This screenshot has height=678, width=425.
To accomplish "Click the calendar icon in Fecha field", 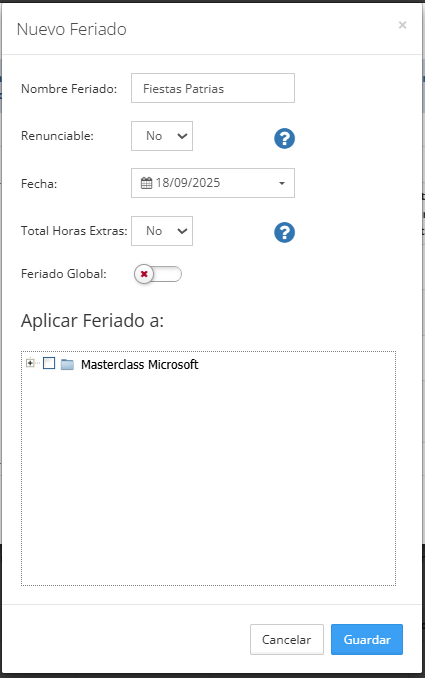I will coord(147,183).
